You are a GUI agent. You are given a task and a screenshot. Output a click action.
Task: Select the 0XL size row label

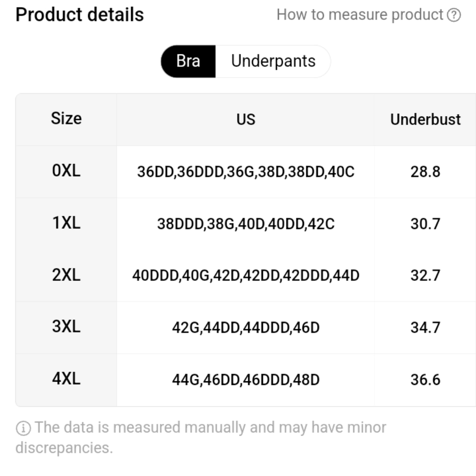tap(66, 171)
